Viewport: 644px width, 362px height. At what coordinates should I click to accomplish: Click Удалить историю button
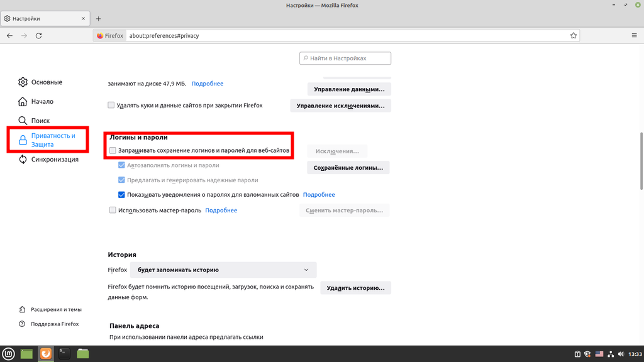click(355, 288)
